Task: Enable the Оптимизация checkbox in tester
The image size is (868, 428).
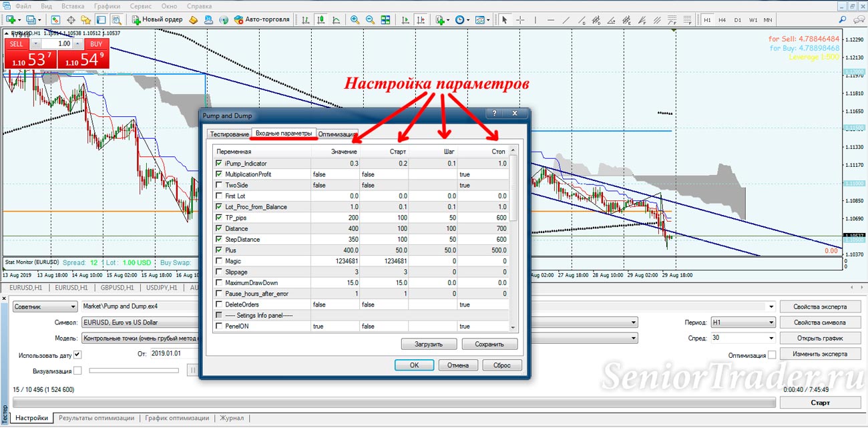Action: click(x=772, y=355)
